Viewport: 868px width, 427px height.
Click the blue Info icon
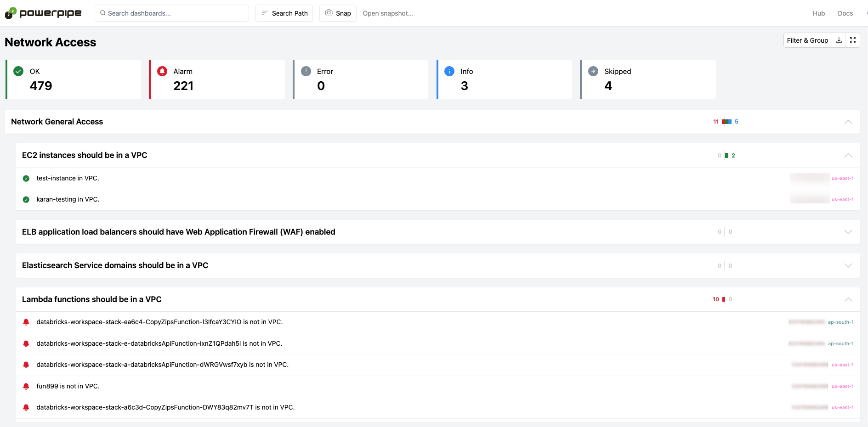[x=449, y=71]
